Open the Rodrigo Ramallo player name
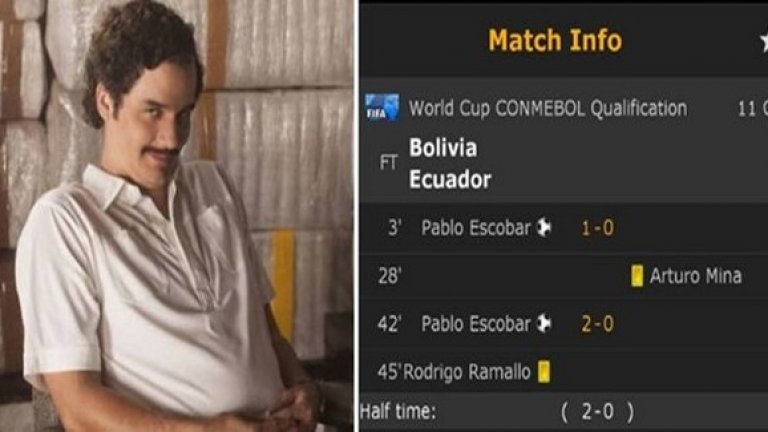The image size is (768, 432). pyautogui.click(x=467, y=372)
